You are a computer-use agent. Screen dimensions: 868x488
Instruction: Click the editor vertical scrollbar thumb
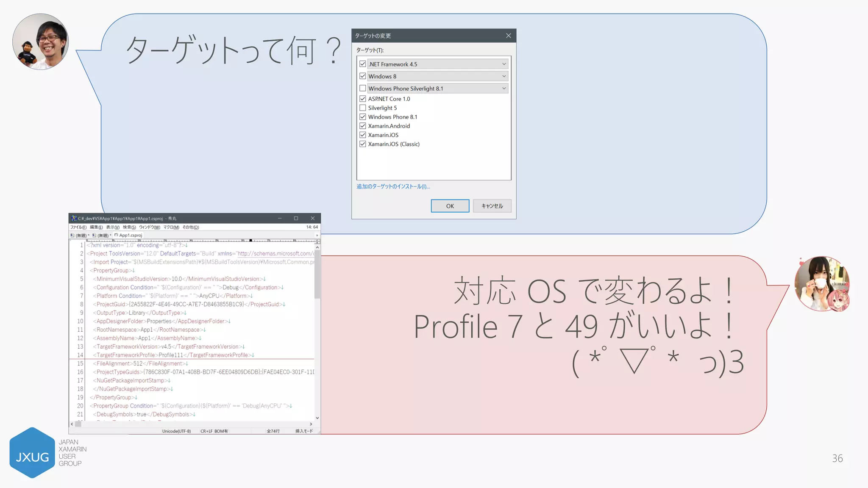(x=317, y=274)
